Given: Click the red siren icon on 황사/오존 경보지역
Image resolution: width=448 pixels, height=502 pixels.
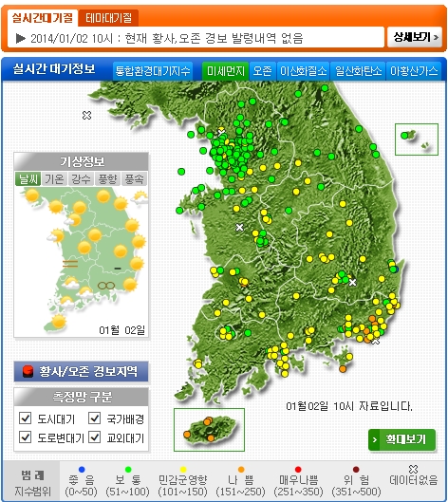Looking at the screenshot, I should pyautogui.click(x=28, y=371).
